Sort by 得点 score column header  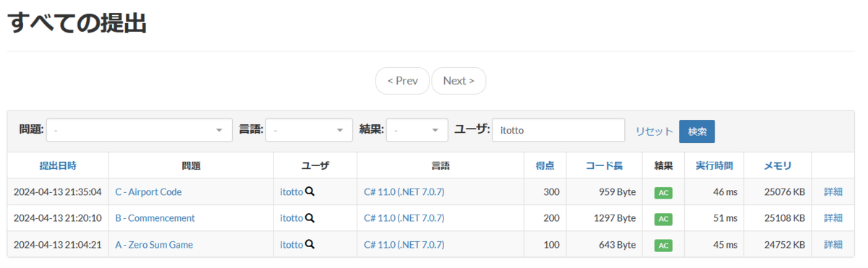(x=545, y=165)
